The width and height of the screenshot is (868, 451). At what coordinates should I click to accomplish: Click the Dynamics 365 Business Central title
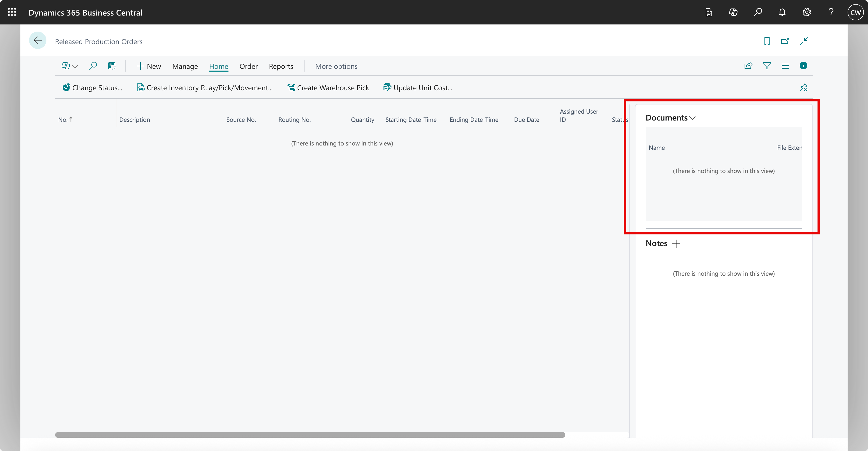(x=85, y=12)
